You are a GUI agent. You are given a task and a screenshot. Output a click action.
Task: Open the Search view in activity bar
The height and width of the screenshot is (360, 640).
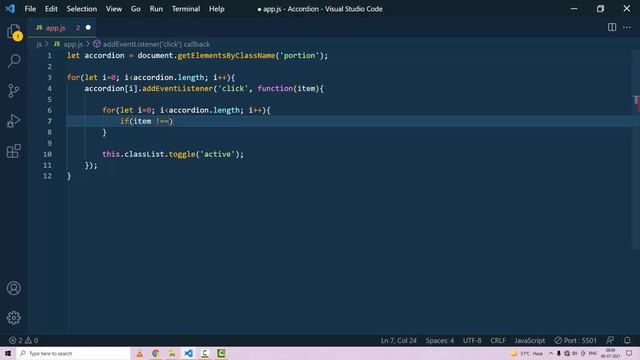coord(14,61)
